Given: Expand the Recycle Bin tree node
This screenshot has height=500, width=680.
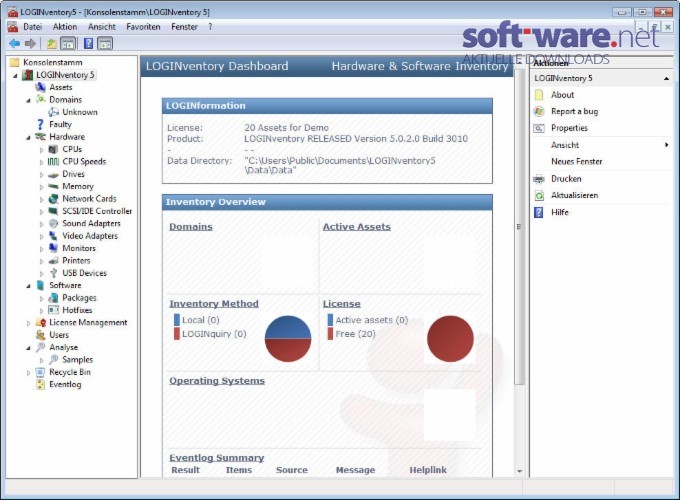Looking at the screenshot, I should pyautogui.click(x=29, y=373).
